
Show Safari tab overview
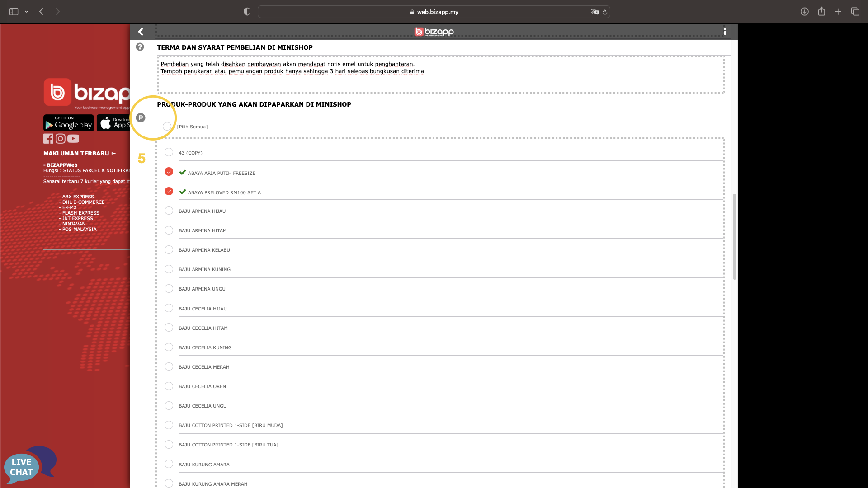pyautogui.click(x=855, y=12)
